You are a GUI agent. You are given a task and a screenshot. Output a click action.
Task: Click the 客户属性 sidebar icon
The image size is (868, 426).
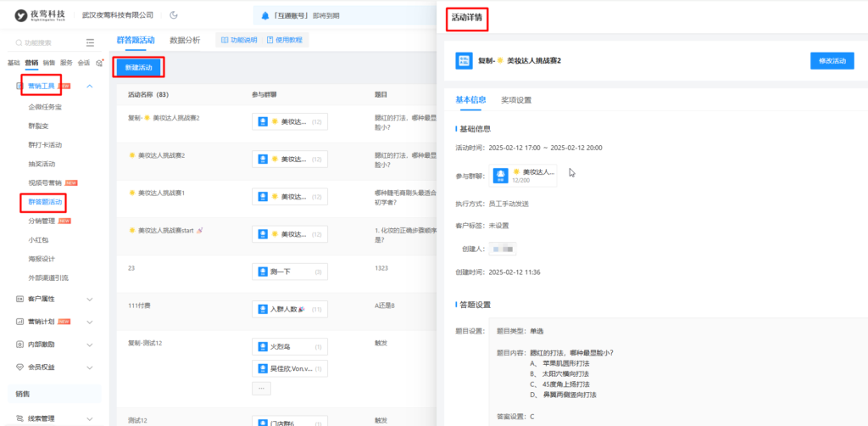coord(19,299)
